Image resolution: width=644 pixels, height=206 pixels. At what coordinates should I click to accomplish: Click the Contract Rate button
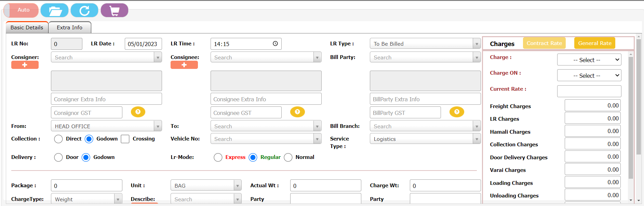[x=544, y=43]
